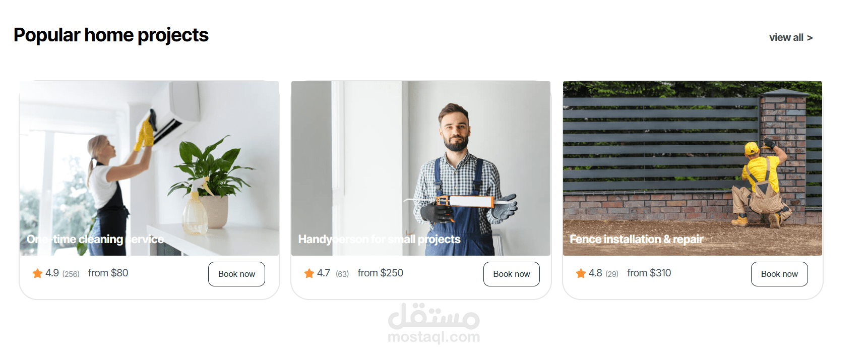The width and height of the screenshot is (868, 352).
Task: Click the star icon beside 4.7 rating
Action: tap(309, 273)
